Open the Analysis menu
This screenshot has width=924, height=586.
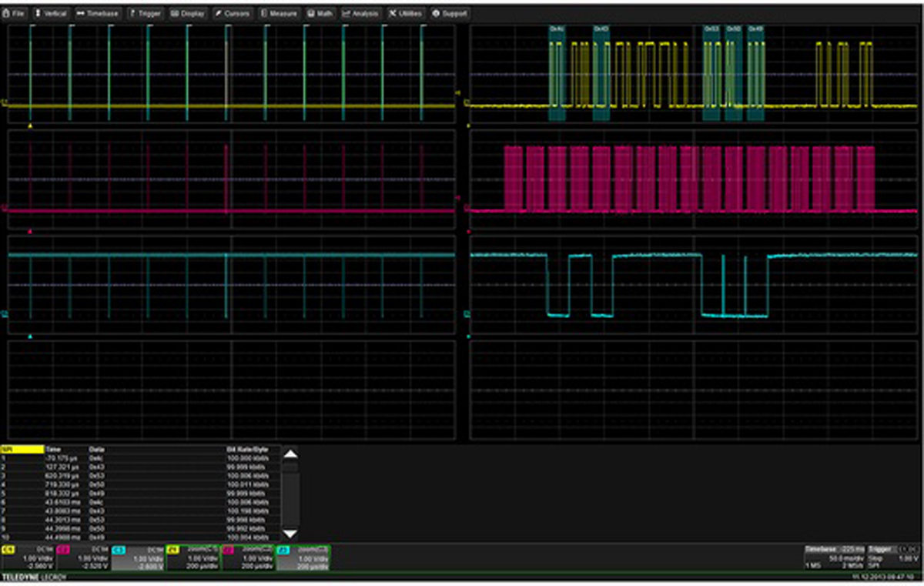361,13
